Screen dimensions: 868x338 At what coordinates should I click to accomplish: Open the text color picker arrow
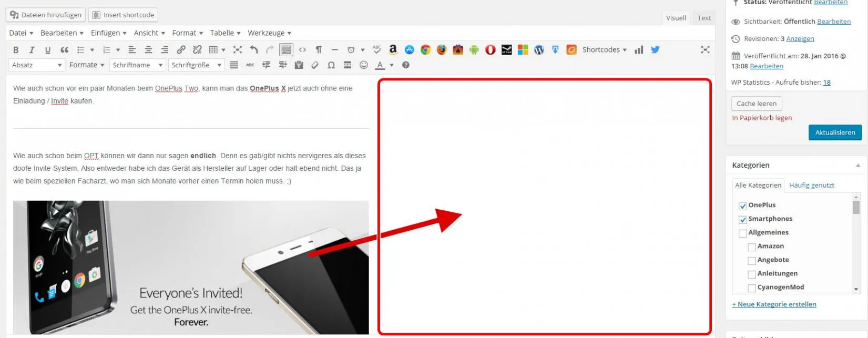[392, 65]
